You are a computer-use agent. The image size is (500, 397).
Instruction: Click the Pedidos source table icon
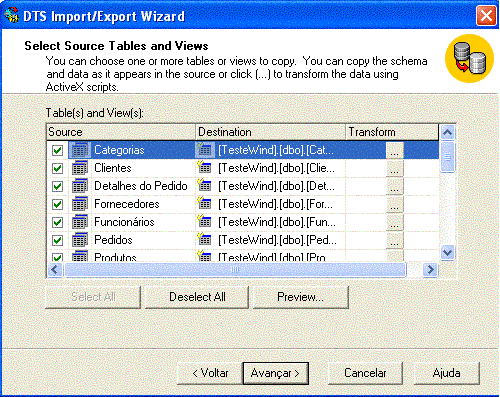pos(80,240)
